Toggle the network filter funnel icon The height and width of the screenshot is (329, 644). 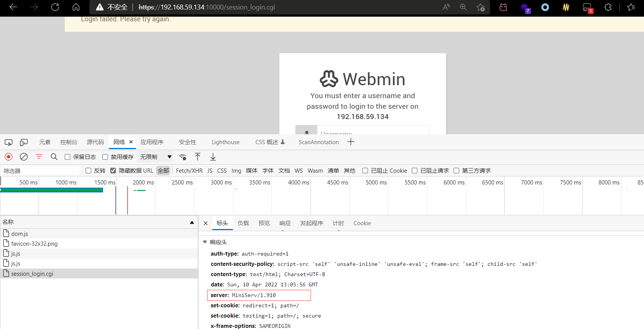[39, 157]
